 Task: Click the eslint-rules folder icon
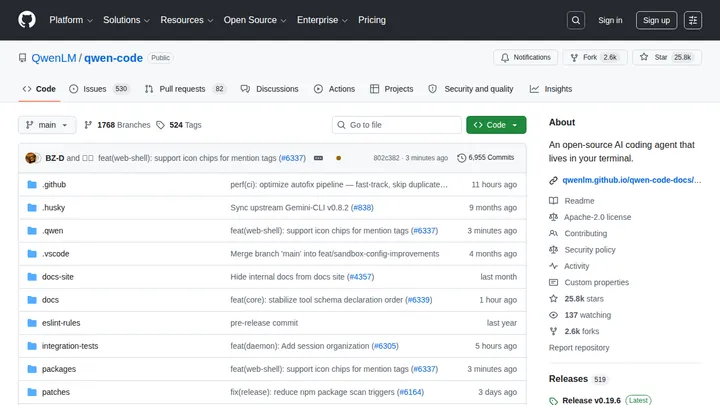[32, 323]
